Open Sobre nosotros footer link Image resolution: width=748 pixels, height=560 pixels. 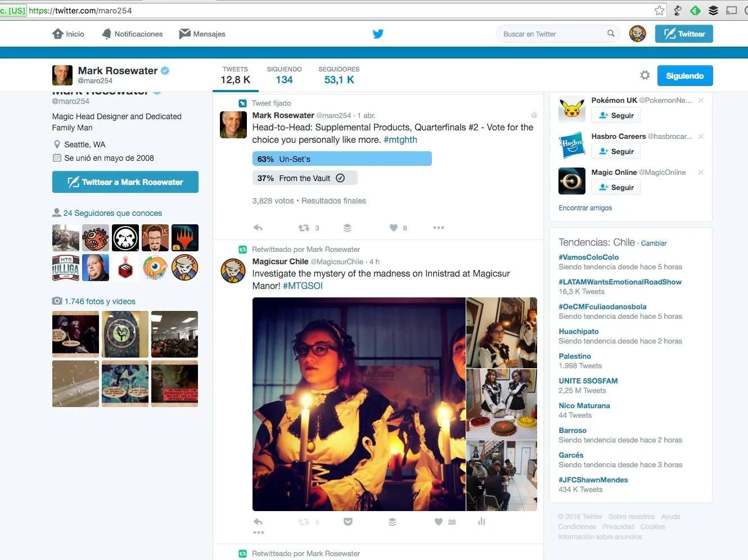point(631,517)
